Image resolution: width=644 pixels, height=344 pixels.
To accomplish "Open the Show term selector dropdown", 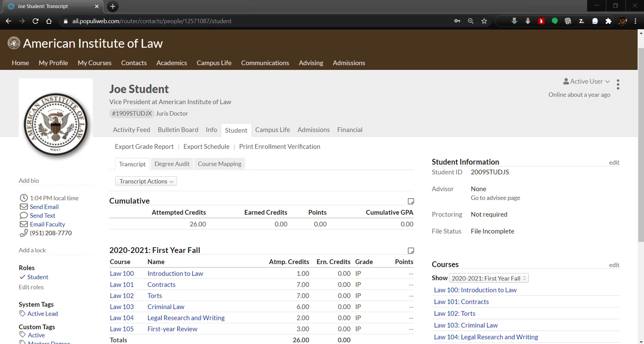I will [x=488, y=278].
